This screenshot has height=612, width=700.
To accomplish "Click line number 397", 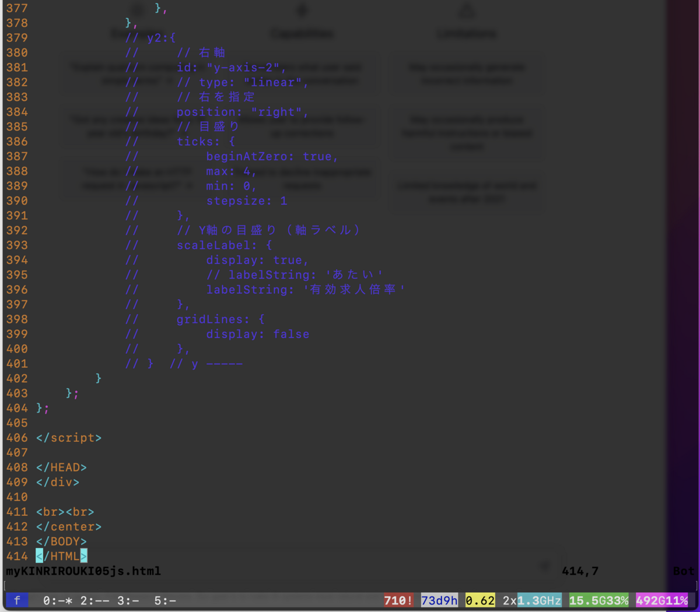I will pos(17,304).
